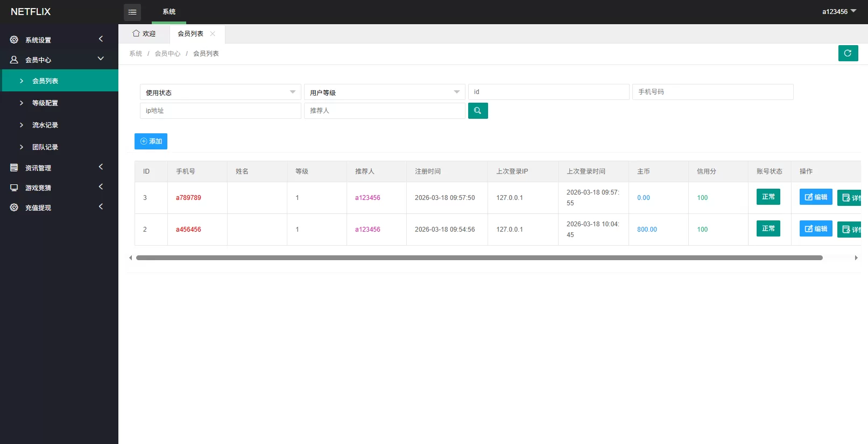Toggle 正常 account status for a456456
Viewport: 868px width, 444px height.
tap(768, 229)
